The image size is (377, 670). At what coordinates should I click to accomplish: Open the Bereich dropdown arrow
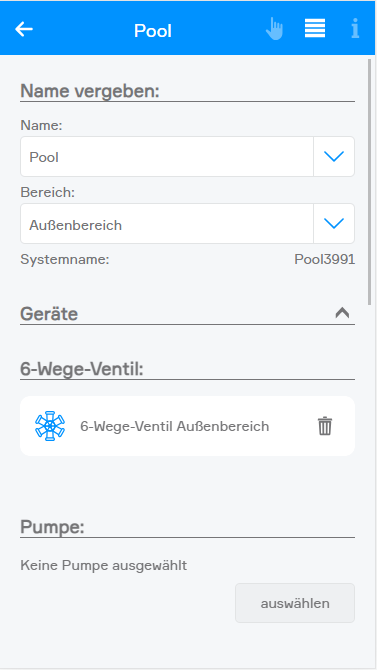[x=334, y=223]
